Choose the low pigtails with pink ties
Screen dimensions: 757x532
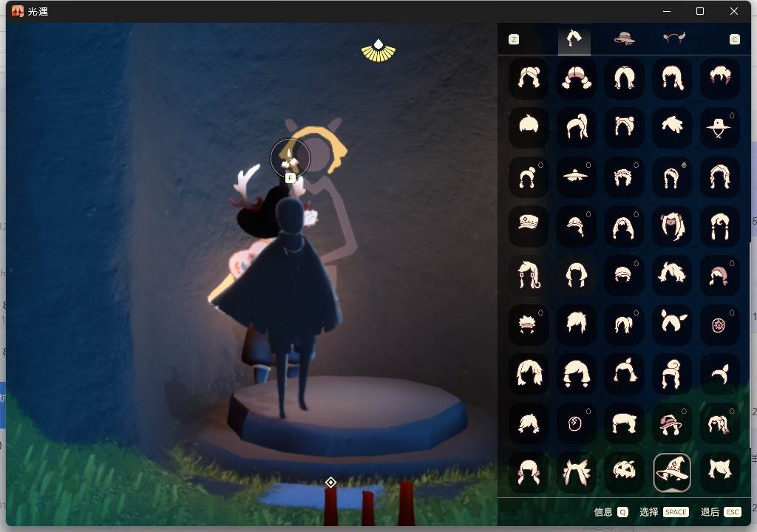(x=529, y=472)
